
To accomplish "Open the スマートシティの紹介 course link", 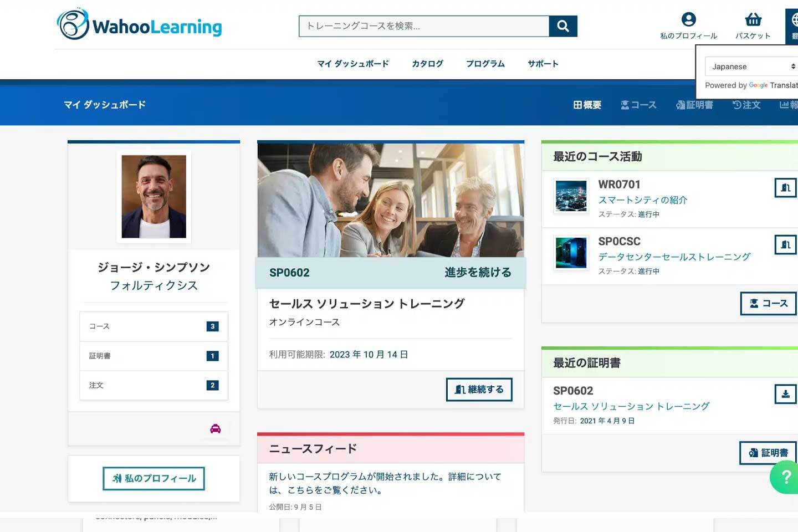I will coord(642,200).
